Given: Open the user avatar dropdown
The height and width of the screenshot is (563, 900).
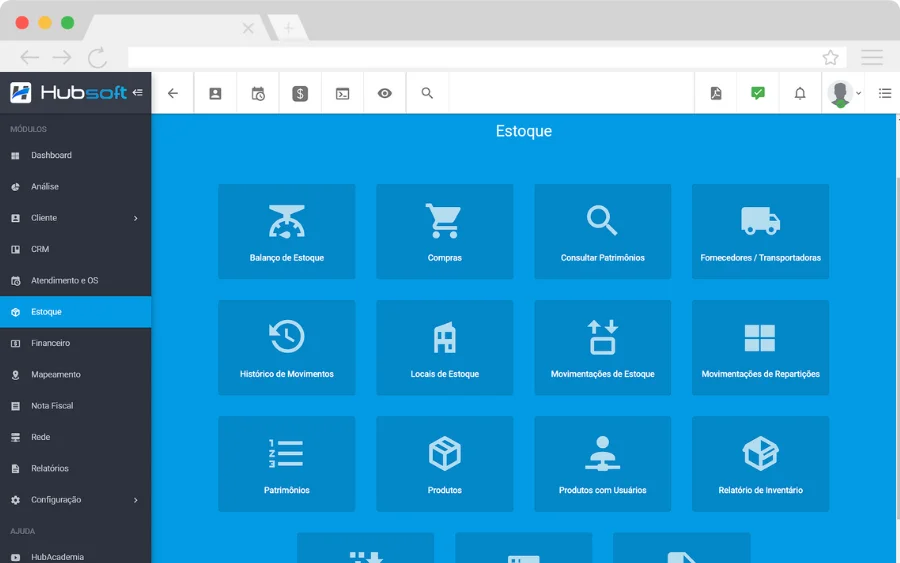Looking at the screenshot, I should pyautogui.click(x=844, y=94).
